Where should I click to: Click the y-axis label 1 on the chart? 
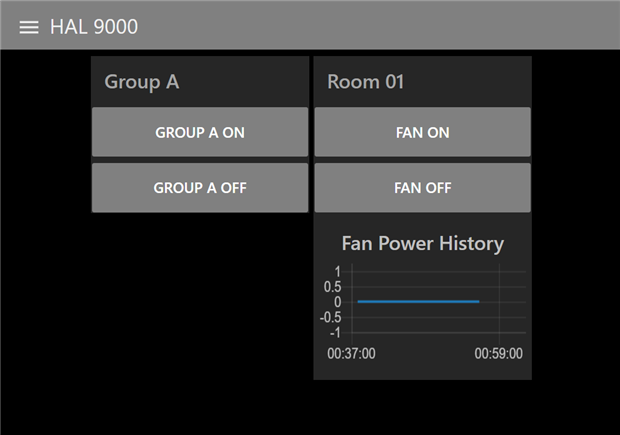[338, 271]
